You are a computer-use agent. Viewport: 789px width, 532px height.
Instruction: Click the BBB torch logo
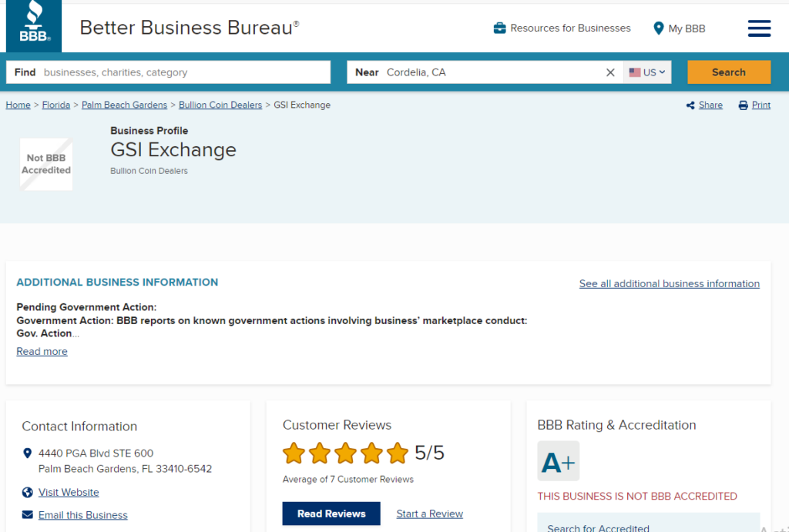(34, 25)
